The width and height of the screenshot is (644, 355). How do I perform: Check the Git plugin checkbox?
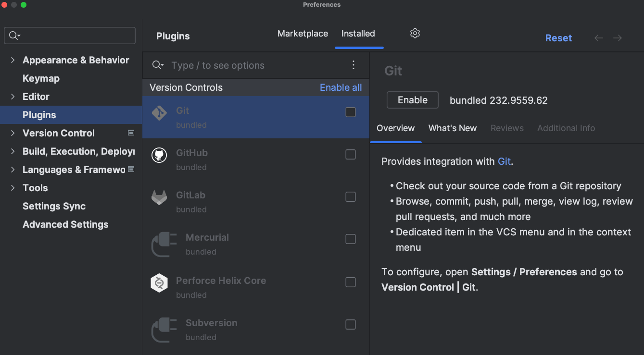pos(350,111)
